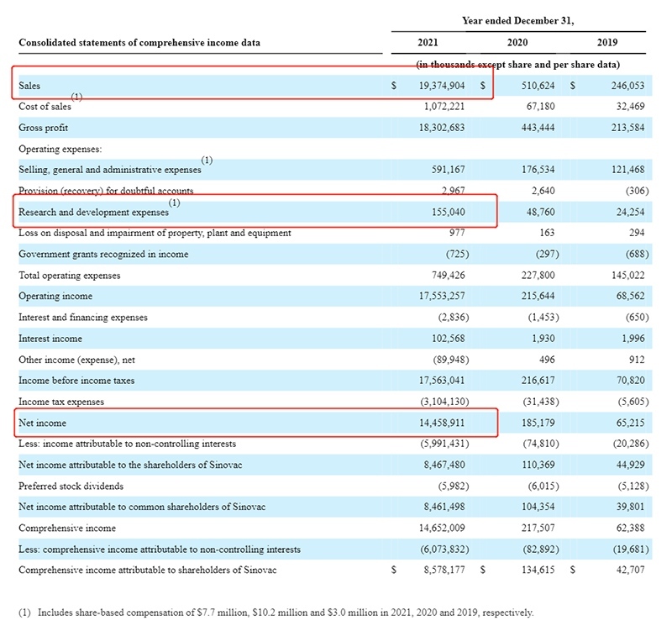Image resolution: width=672 pixels, height=626 pixels.
Task: Click the Preferred stock dividends row label
Action: pos(71,486)
